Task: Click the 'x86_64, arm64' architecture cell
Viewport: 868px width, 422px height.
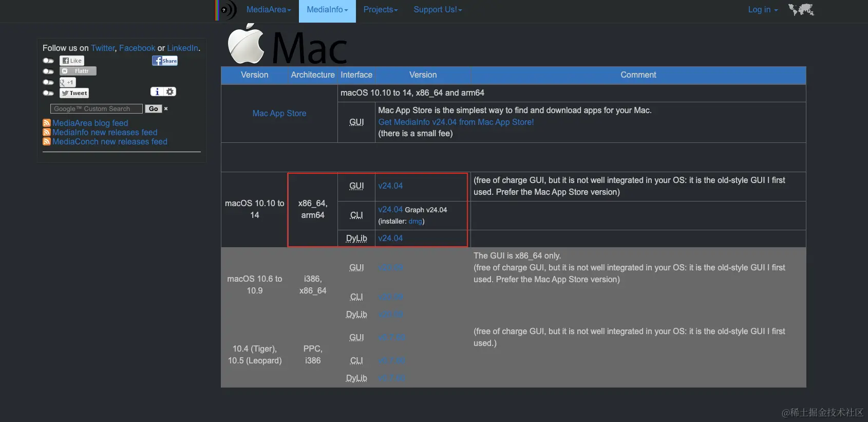Action: coord(313,209)
